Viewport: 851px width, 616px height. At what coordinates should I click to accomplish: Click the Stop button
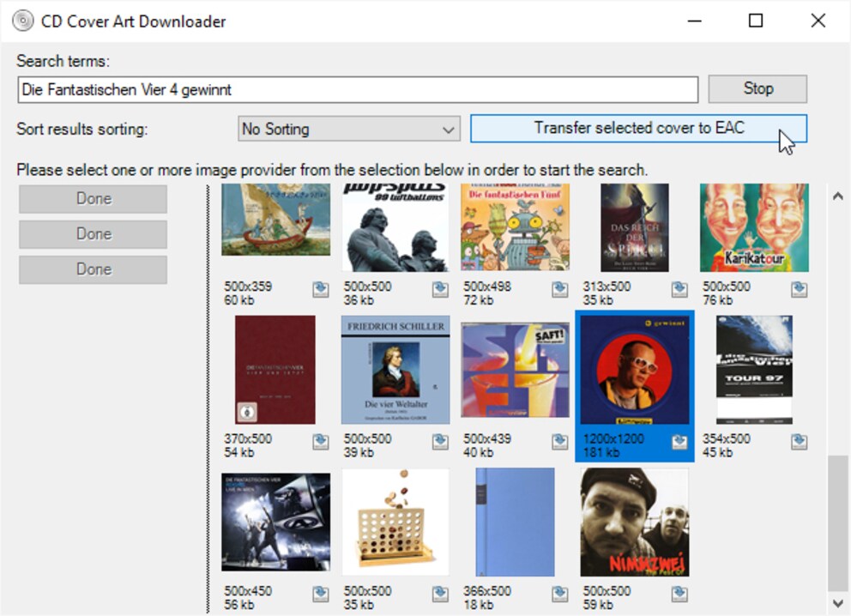point(757,88)
